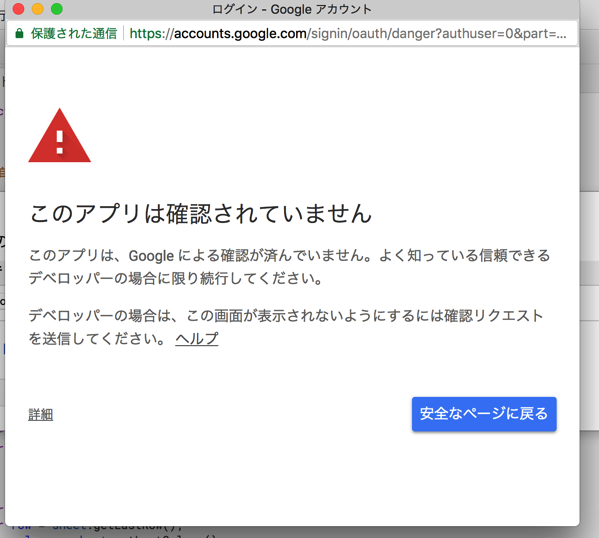
Task: Click the 保護された通信 secure label
Action: 74,34
